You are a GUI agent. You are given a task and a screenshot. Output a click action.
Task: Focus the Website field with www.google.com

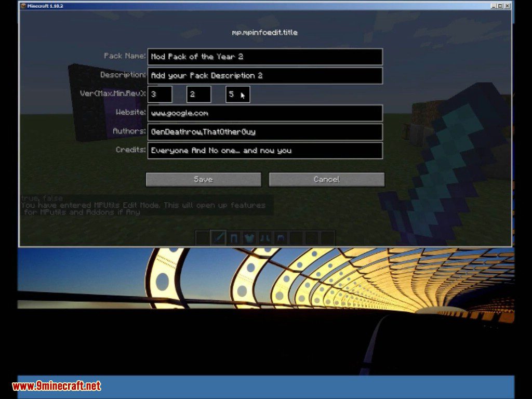tap(265, 113)
